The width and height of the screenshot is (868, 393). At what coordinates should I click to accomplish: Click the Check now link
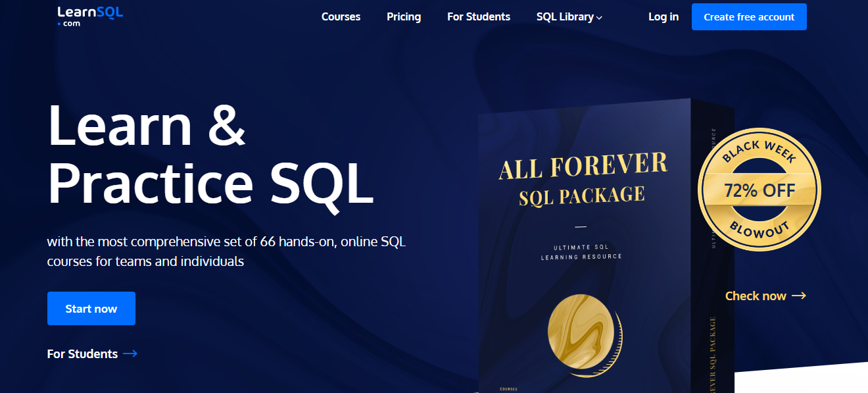click(x=765, y=296)
